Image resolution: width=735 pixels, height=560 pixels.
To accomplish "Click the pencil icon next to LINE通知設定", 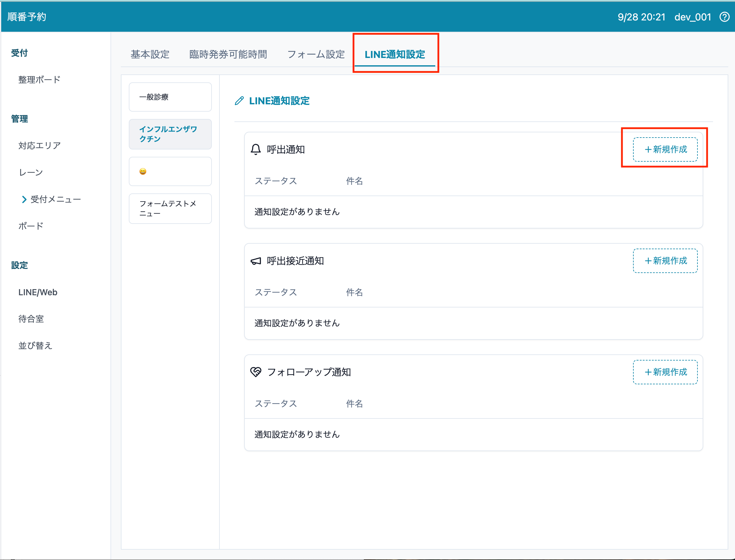I will pyautogui.click(x=239, y=101).
